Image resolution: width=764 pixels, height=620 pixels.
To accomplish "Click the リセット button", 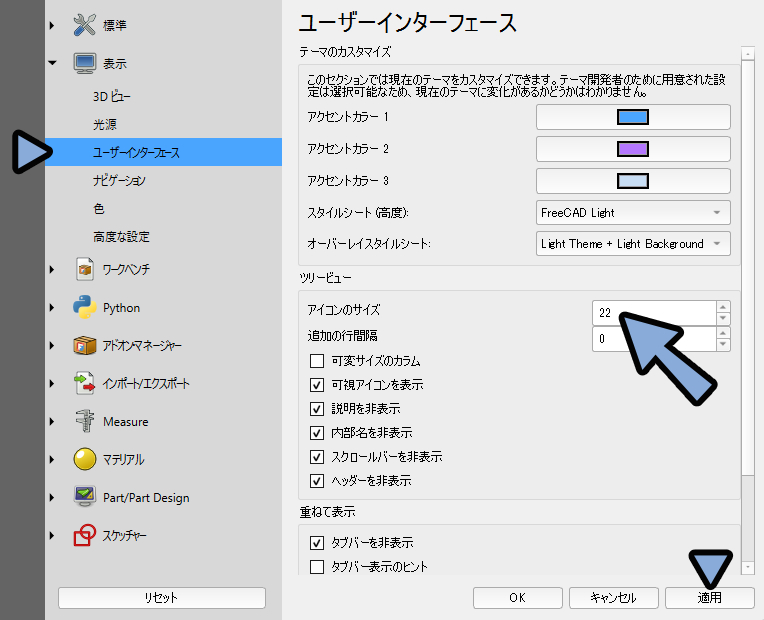I will [x=162, y=598].
